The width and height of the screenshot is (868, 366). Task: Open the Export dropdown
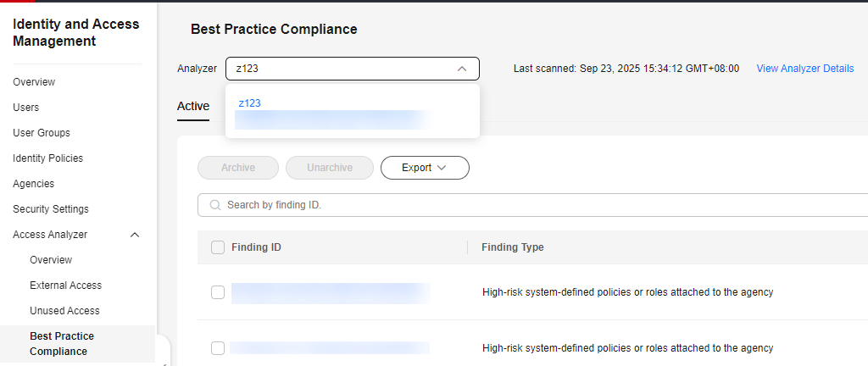tap(425, 168)
